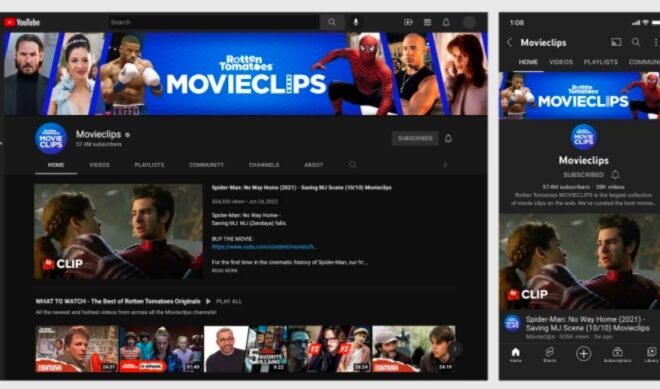
Task: Tap the Home icon in mobile bottom bar
Action: point(516,354)
